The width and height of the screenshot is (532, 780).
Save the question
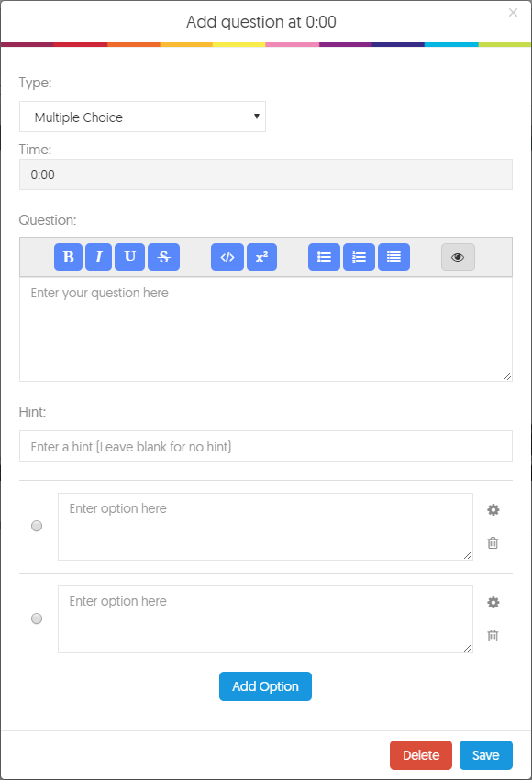[x=486, y=755]
